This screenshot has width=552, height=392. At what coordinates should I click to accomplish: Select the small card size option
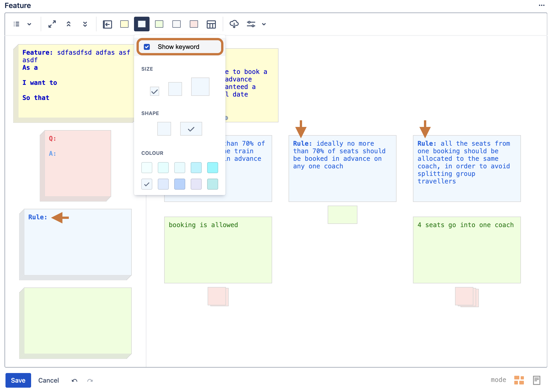155,91
